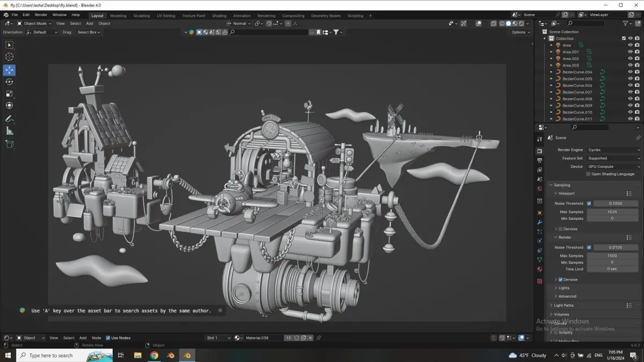Open the Scene properties tab
This screenshot has height=362, width=644.
539,180
